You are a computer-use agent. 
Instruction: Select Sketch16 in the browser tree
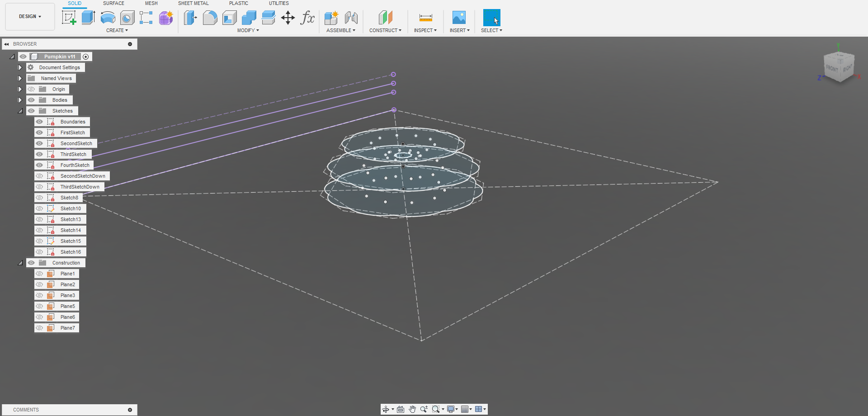coord(71,252)
